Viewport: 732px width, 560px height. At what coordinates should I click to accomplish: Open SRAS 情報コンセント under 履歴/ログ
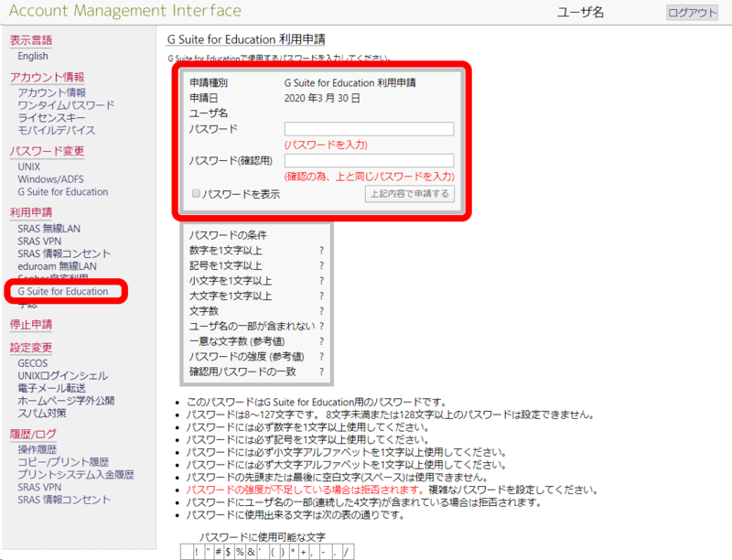tap(64, 500)
